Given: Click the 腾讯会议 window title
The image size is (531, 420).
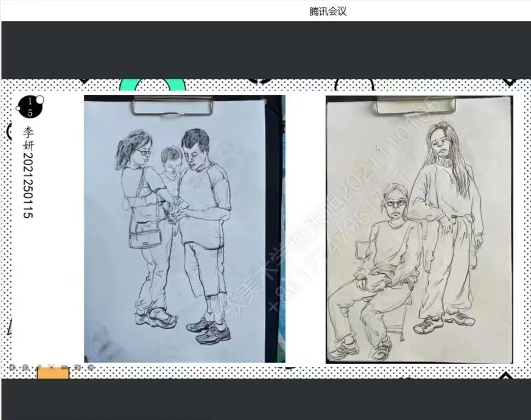Looking at the screenshot, I should click(328, 11).
